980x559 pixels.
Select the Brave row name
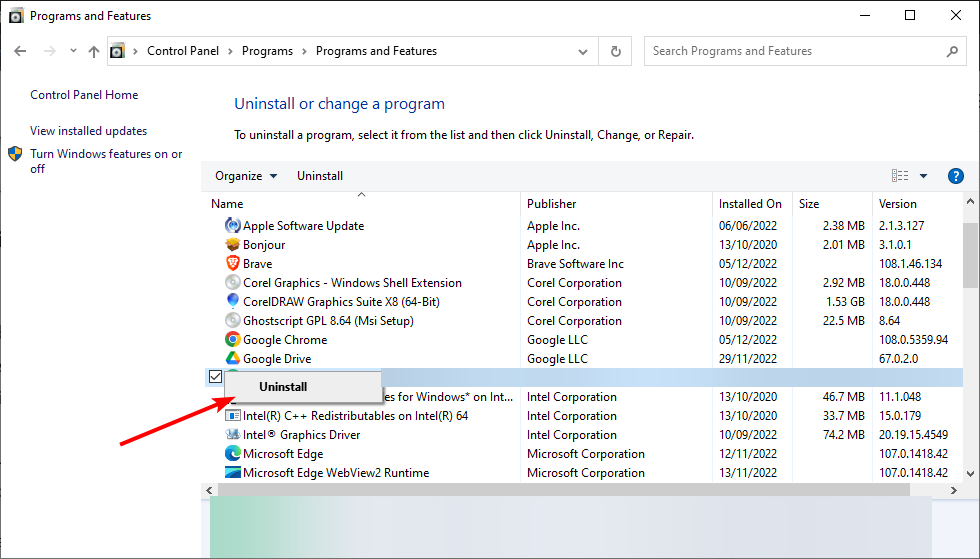click(258, 263)
